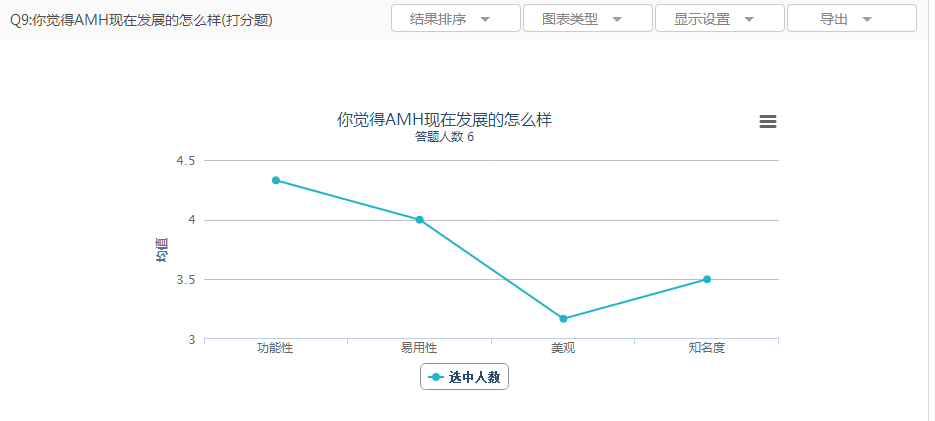Open the chart hamburger context menu
The width and height of the screenshot is (935, 421).
click(x=768, y=122)
